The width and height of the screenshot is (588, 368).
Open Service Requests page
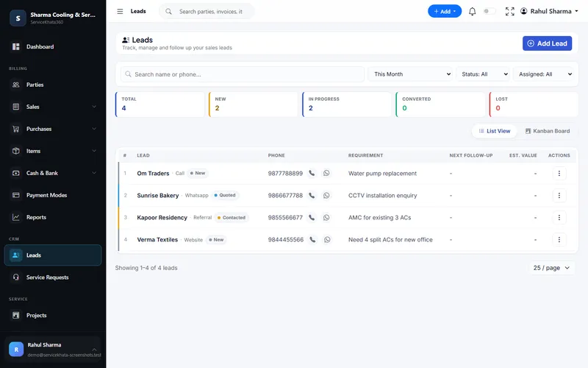tap(52, 277)
